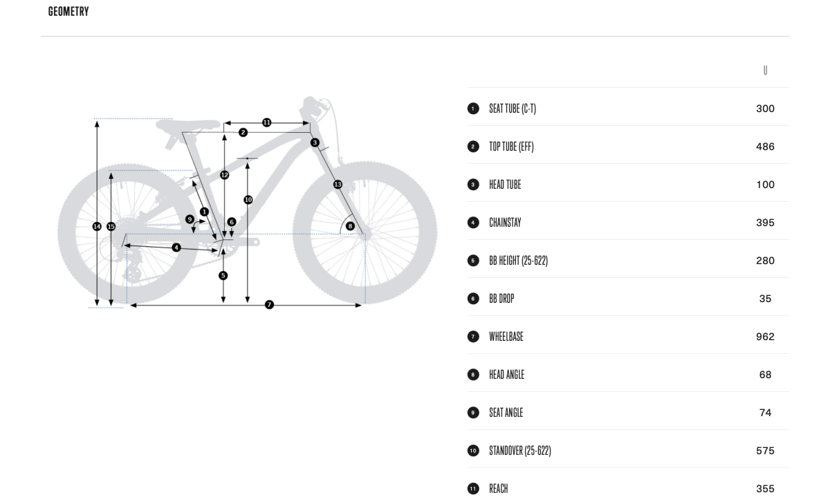Screen dimensions: 830x504
Task: Click the number 5 bullet beside BB Height
Action: [473, 261]
